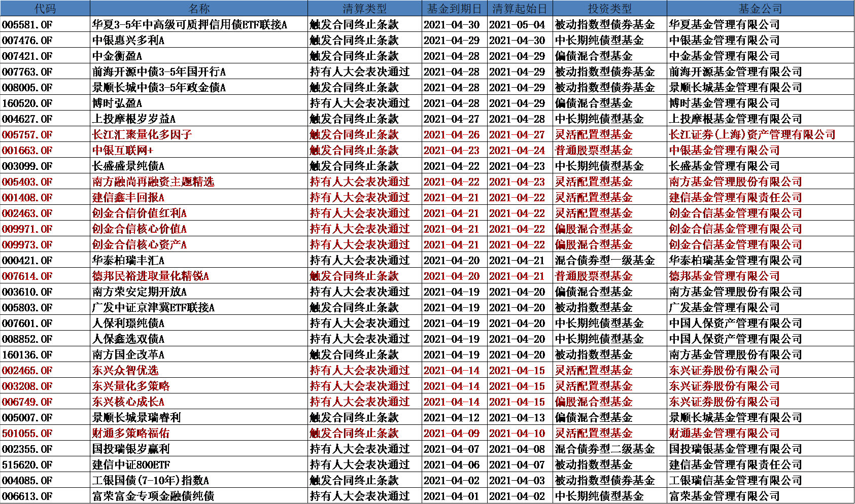Viewport: 855px width, 504px height.
Task: Click the name 中金衡盈A
Action: tap(117, 56)
